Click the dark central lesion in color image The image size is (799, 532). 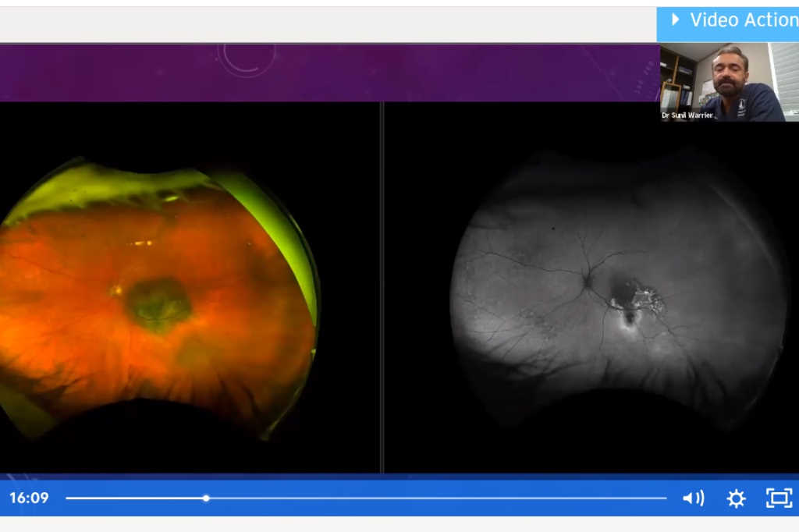(x=158, y=303)
